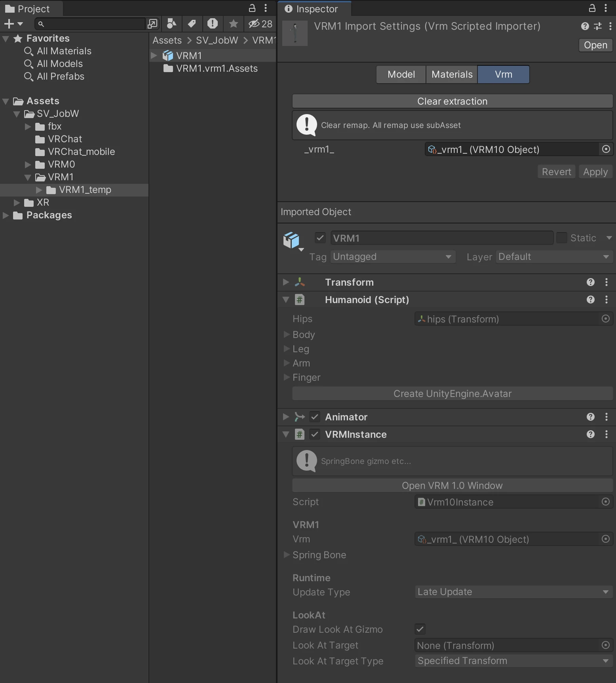Click importer preset sliders icon
This screenshot has height=683, width=616.
coord(598,26)
